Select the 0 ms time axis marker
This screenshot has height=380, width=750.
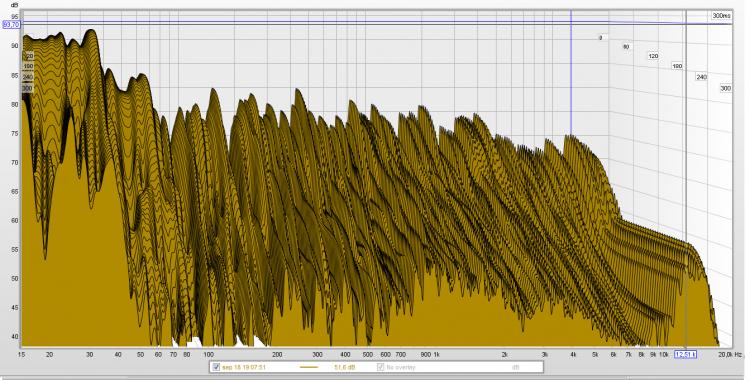pos(600,37)
